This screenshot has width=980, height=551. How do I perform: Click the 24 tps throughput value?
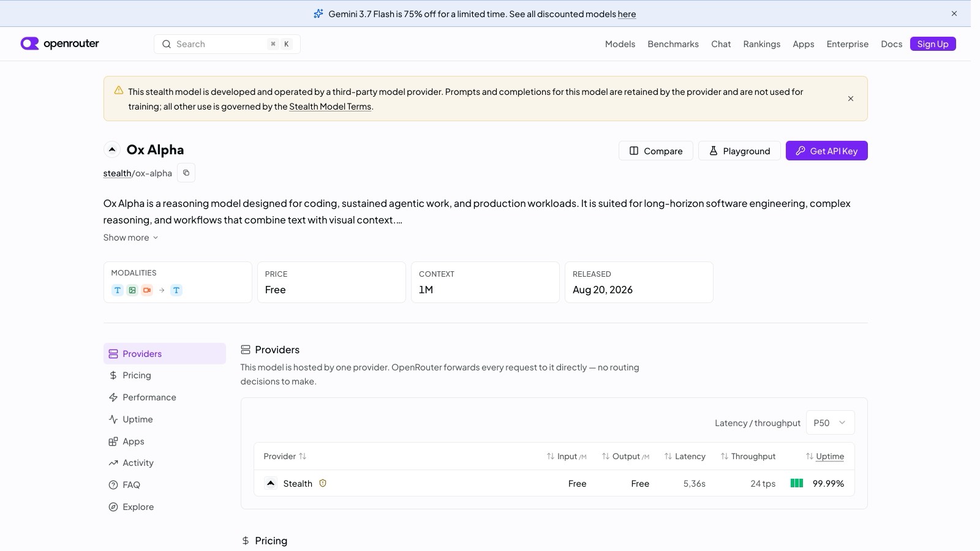763,484
